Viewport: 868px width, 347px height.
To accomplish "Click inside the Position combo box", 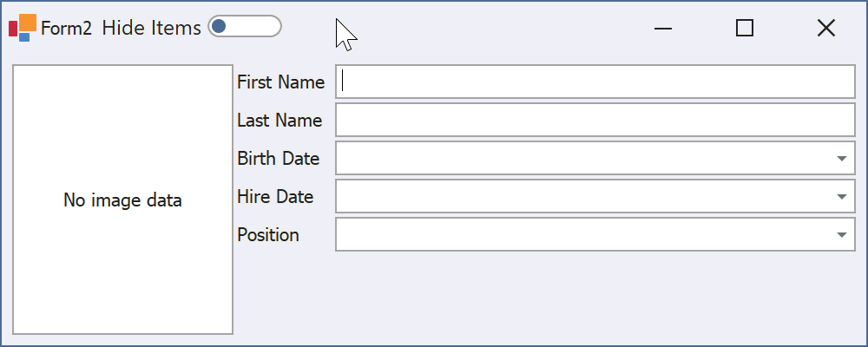I will click(584, 234).
